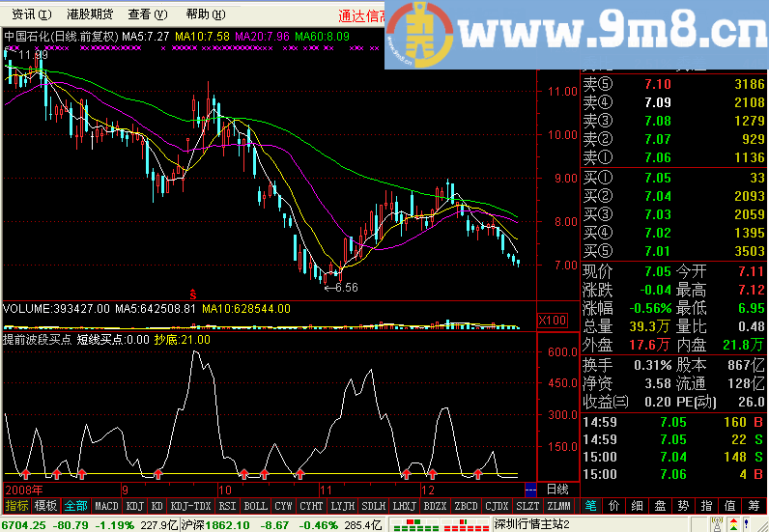Open the 资讯 menu
The image size is (769, 532).
pos(31,14)
